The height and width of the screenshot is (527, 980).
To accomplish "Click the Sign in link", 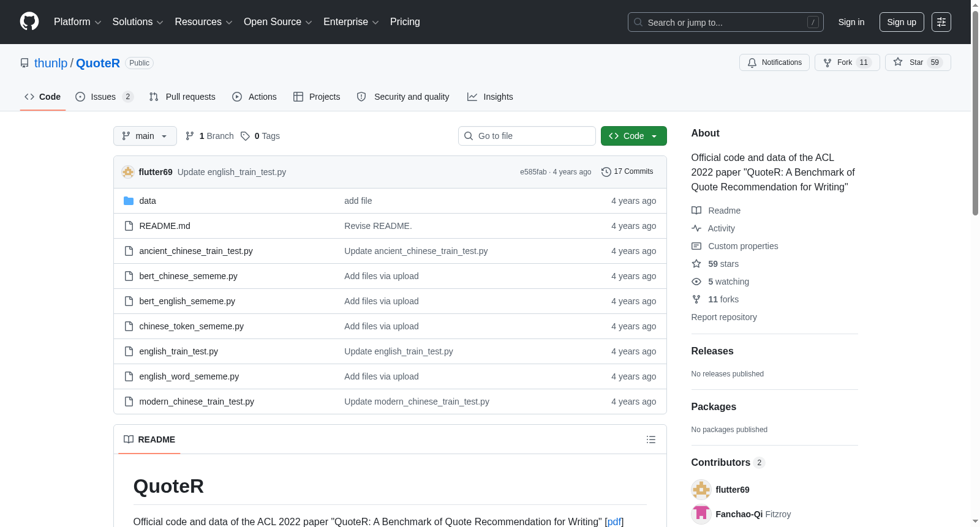I will [x=851, y=22].
